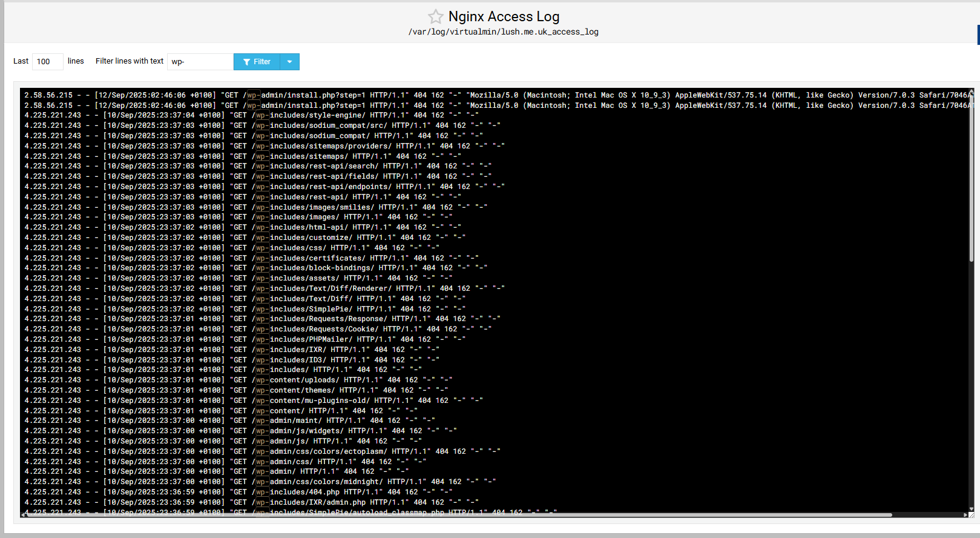Focus the 'Last 100 lines' number field
This screenshot has width=980, height=538.
[47, 62]
